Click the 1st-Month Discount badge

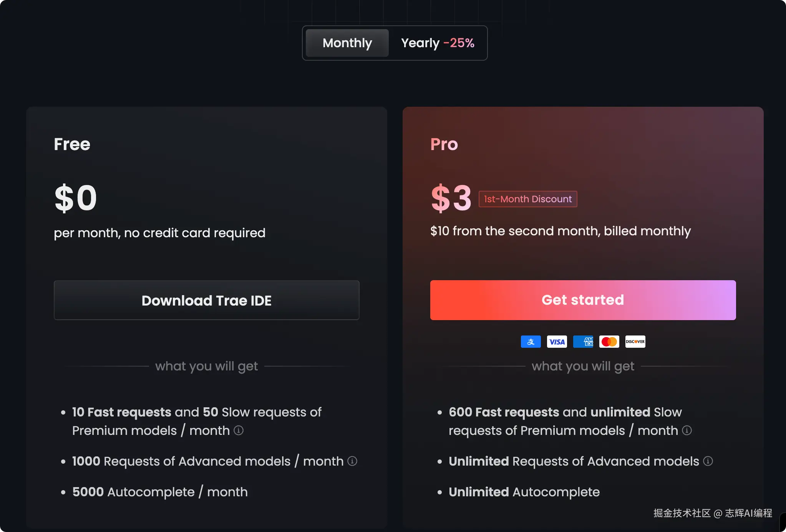tap(528, 199)
